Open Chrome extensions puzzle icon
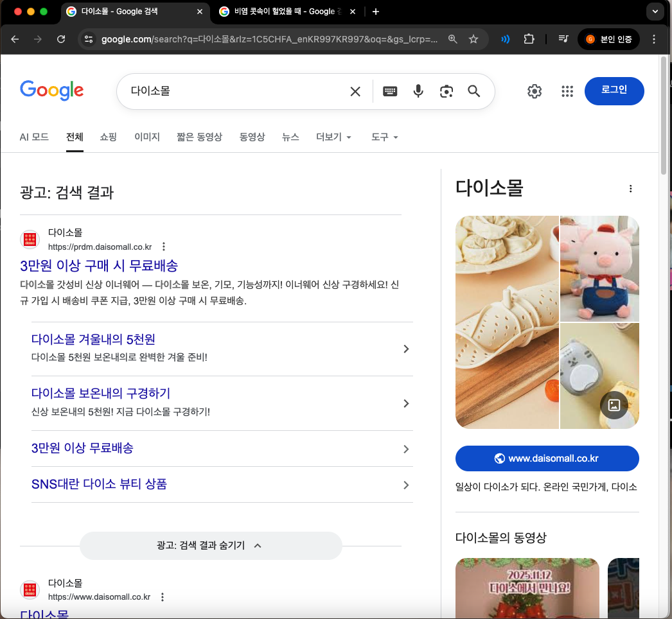The image size is (672, 619). (529, 39)
